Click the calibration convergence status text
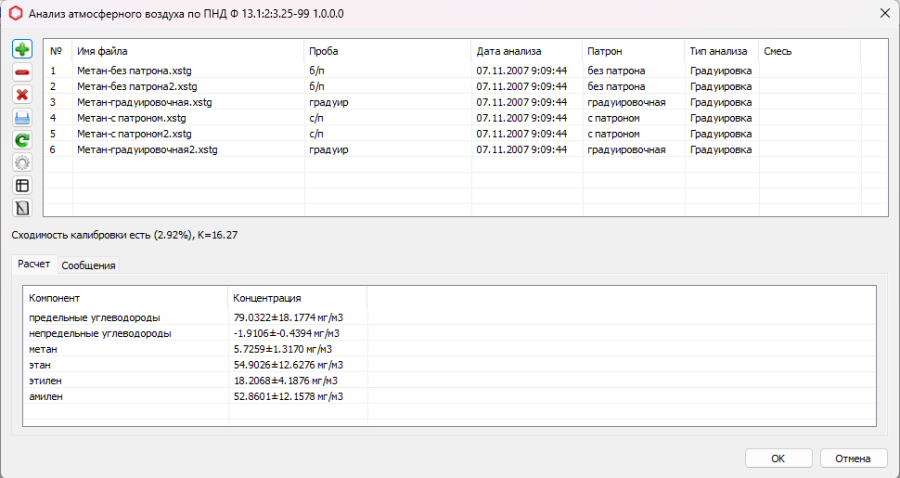 pos(125,235)
